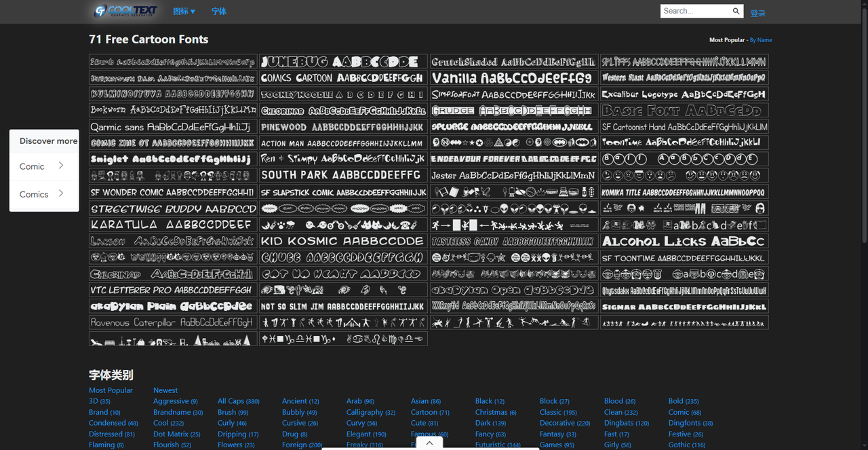Select the Vanilla font preview
The image size is (868, 450).
[x=514, y=78]
